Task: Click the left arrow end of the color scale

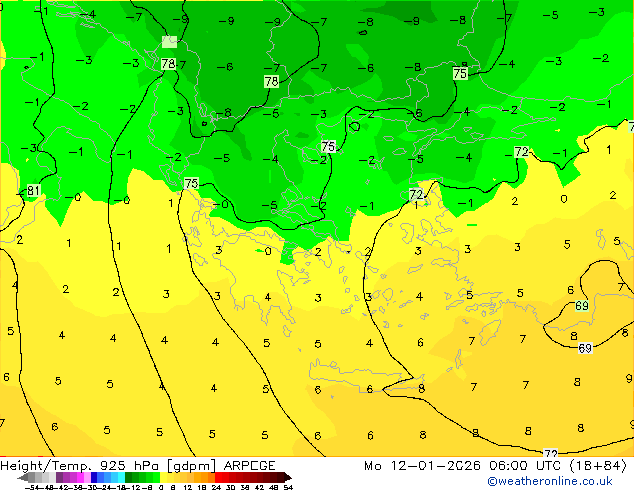Action: 23,478
